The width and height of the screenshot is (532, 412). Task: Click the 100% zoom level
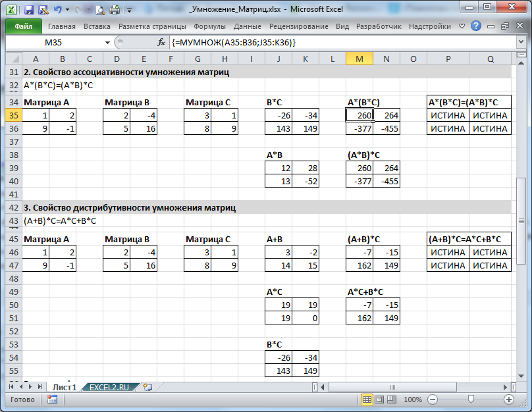click(x=413, y=399)
